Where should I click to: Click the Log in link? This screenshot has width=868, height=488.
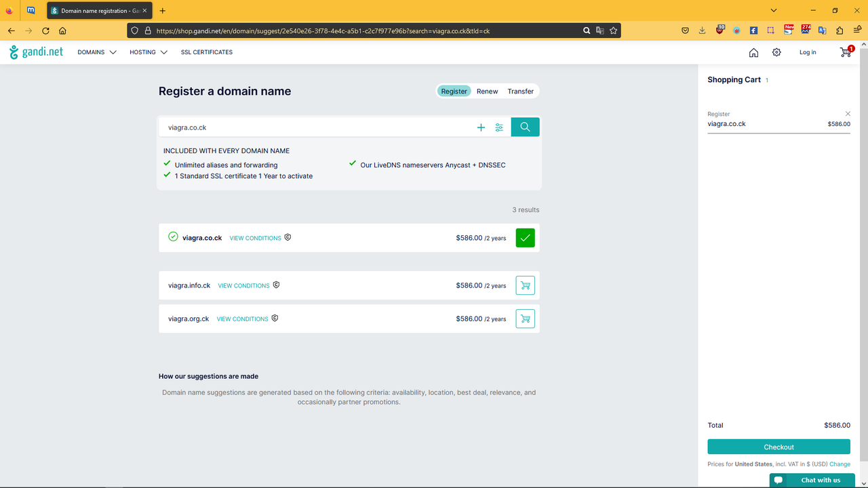[808, 52]
